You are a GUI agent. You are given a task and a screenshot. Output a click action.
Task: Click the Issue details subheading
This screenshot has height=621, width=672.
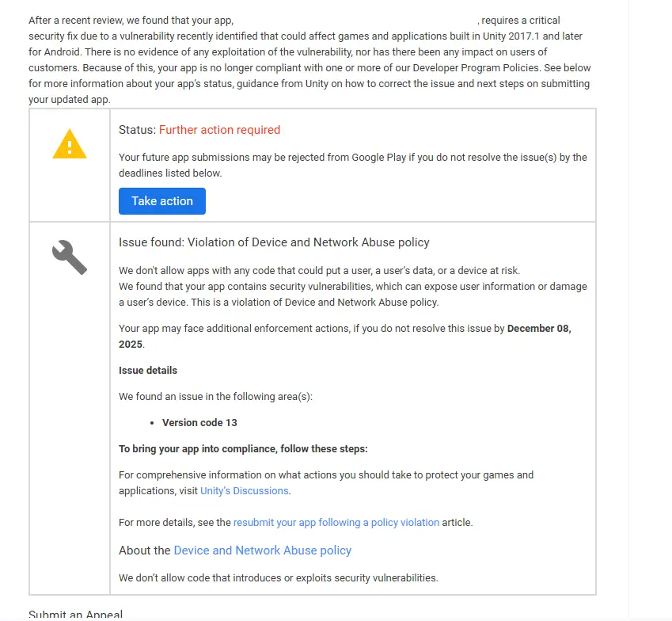148,371
